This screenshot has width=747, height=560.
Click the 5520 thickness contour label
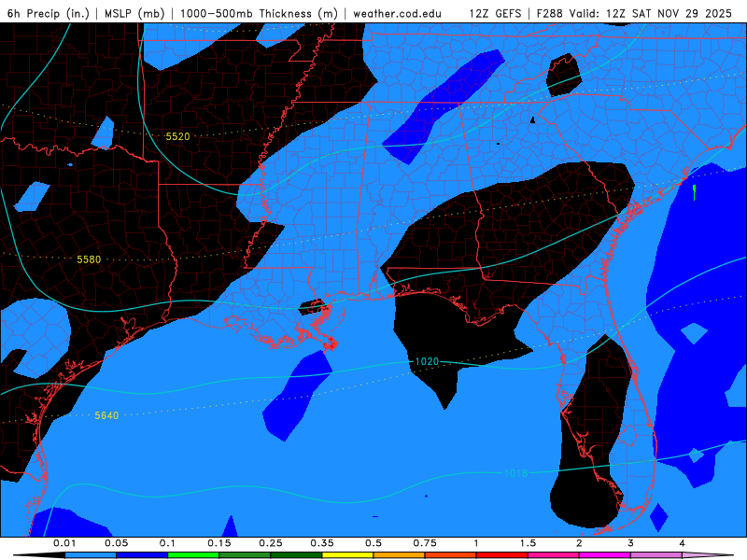[177, 136]
